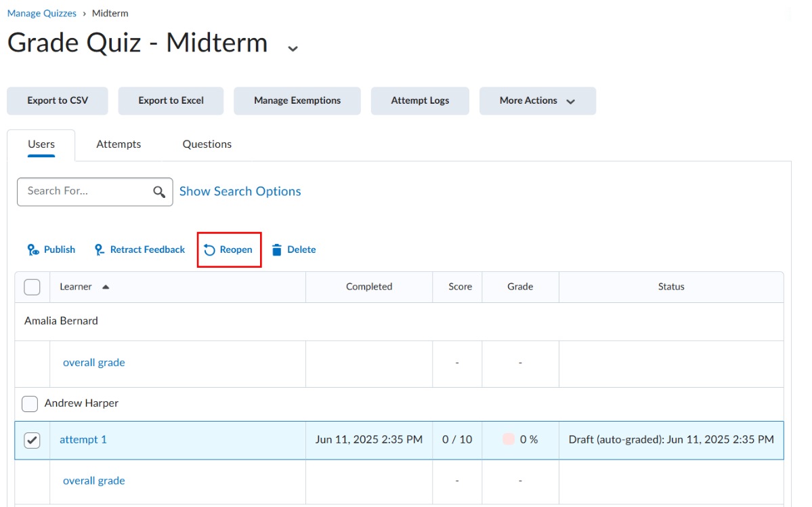Click the pink grade color swatch
812x507 pixels.
pos(508,439)
